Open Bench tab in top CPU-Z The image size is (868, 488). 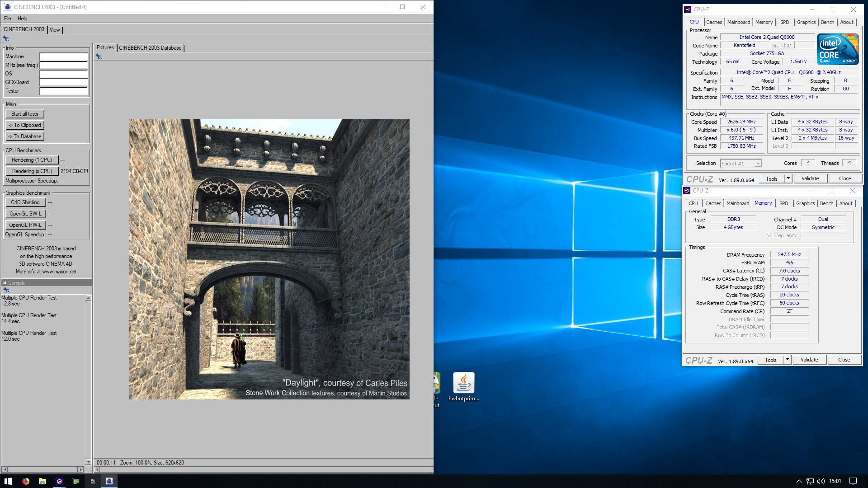[828, 22]
